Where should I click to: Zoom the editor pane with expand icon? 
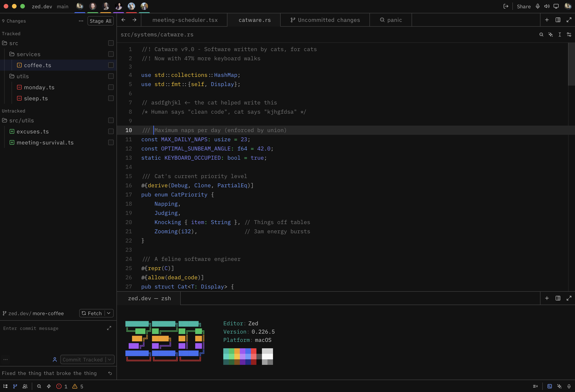click(569, 20)
